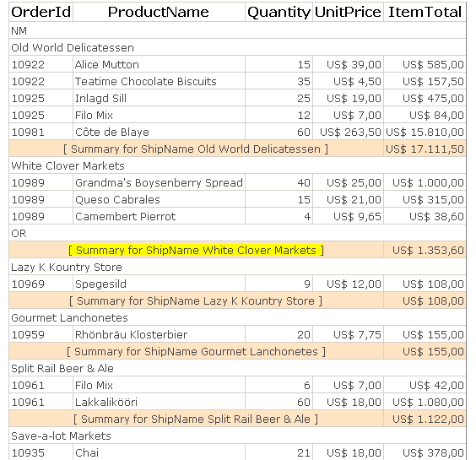Click the Lakkalikööri product cell
This screenshot has width=476, height=460.
click(x=159, y=402)
